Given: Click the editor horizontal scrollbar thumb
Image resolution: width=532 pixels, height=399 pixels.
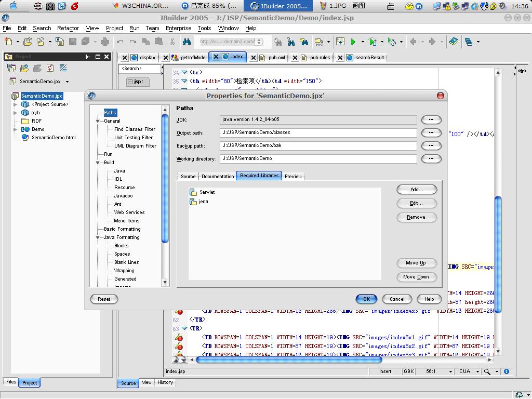Looking at the screenshot, I should click(289, 359).
